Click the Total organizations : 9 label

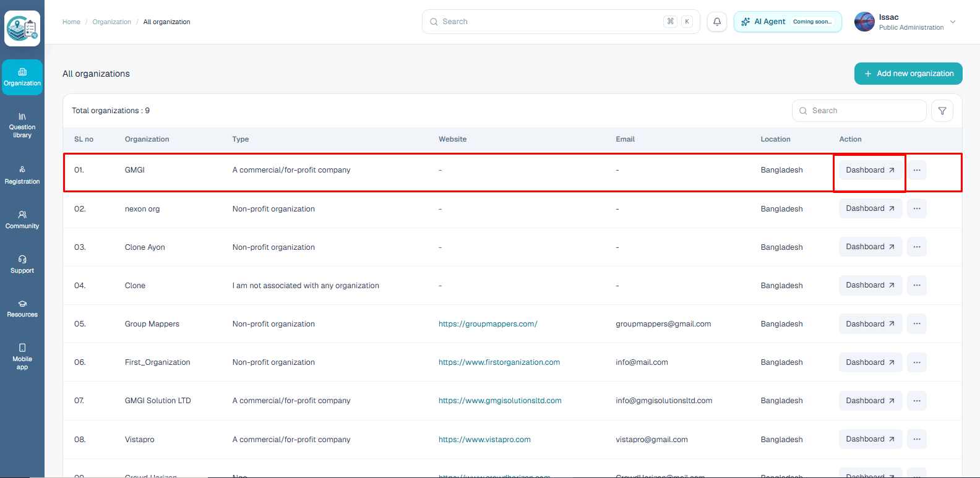tap(111, 111)
